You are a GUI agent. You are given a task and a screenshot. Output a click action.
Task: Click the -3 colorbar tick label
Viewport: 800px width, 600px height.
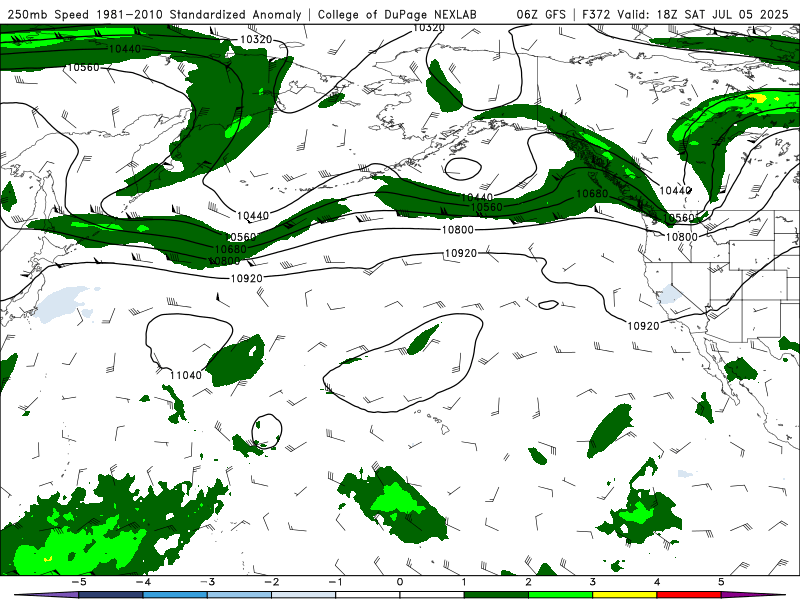207,582
